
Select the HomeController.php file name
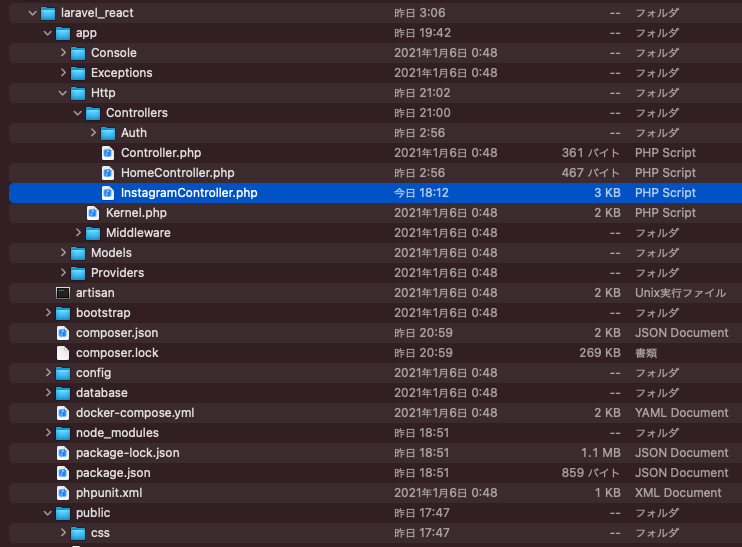tap(177, 173)
